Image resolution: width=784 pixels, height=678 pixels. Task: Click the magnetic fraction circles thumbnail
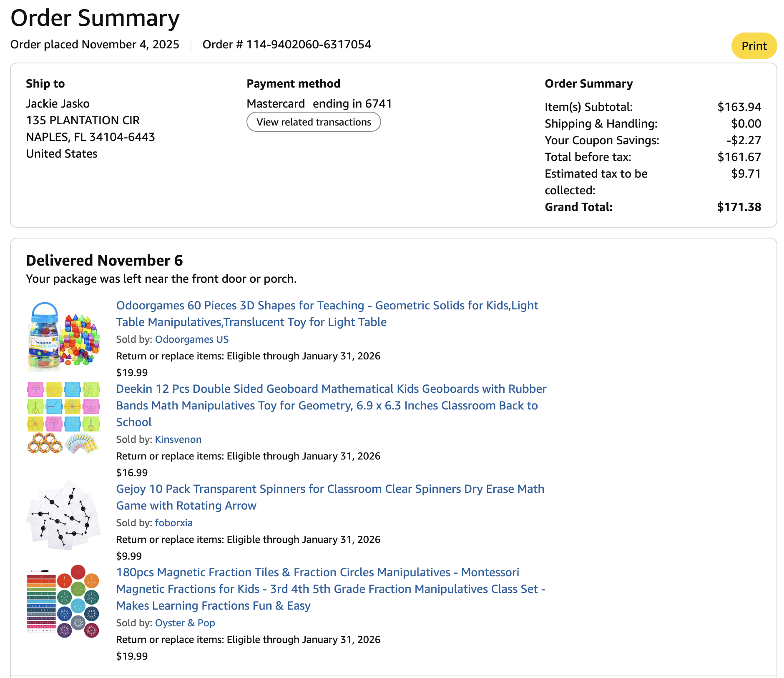point(63,601)
